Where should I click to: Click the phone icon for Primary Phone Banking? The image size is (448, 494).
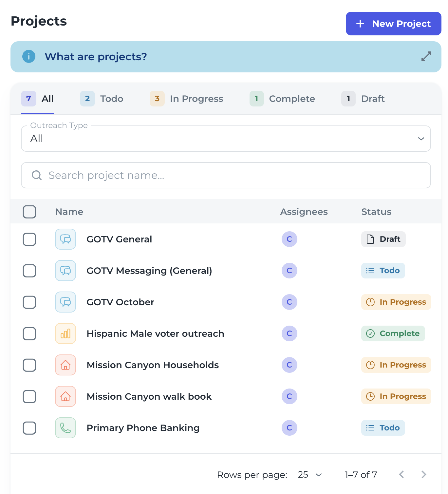click(65, 428)
